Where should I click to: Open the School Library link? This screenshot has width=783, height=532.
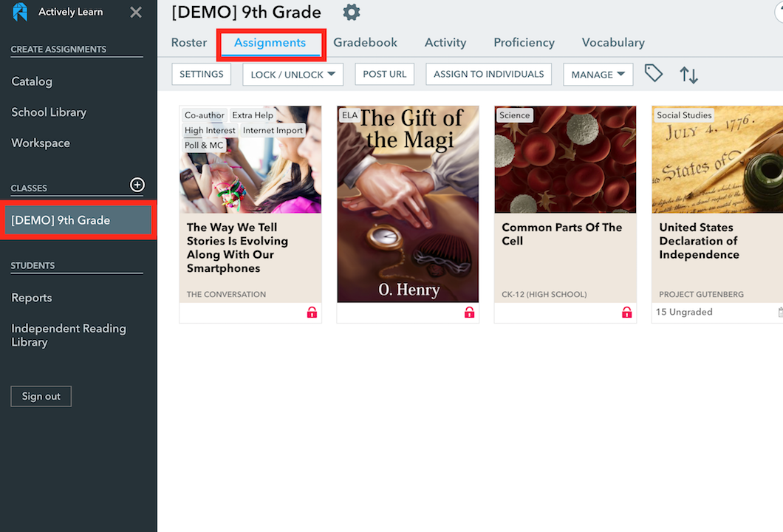click(49, 112)
